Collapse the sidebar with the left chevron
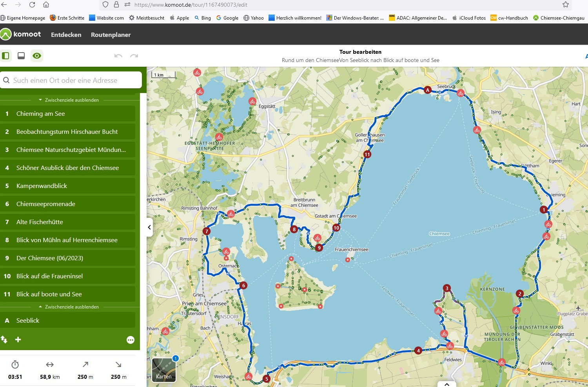This screenshot has height=387, width=588. coord(149,227)
